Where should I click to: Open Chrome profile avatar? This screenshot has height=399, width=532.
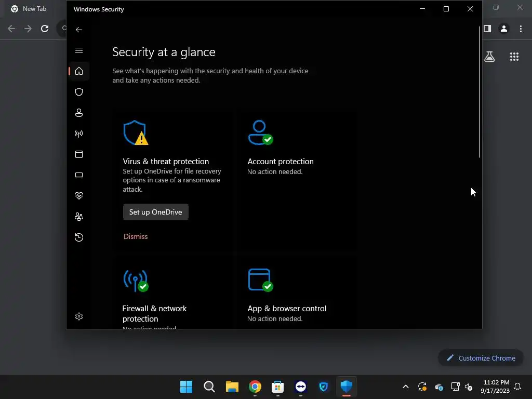(504, 29)
